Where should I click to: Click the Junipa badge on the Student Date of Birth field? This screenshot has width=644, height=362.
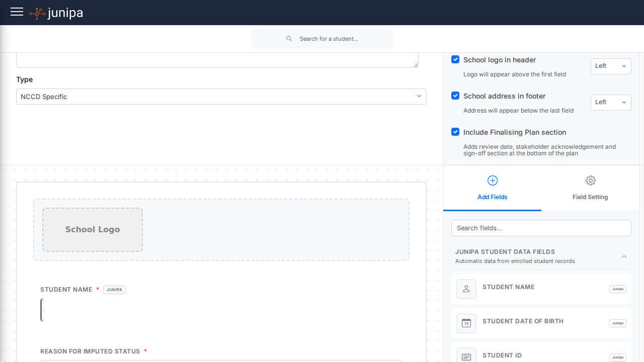coord(618,323)
